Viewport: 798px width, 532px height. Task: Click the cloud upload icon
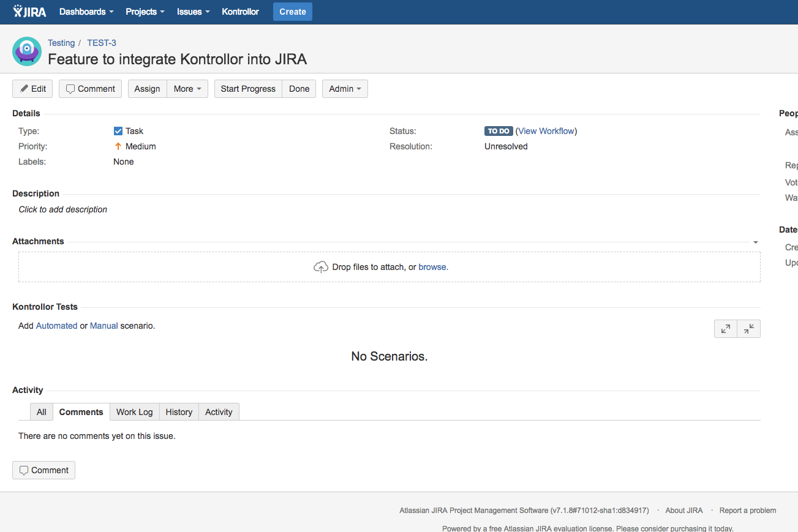pyautogui.click(x=321, y=267)
